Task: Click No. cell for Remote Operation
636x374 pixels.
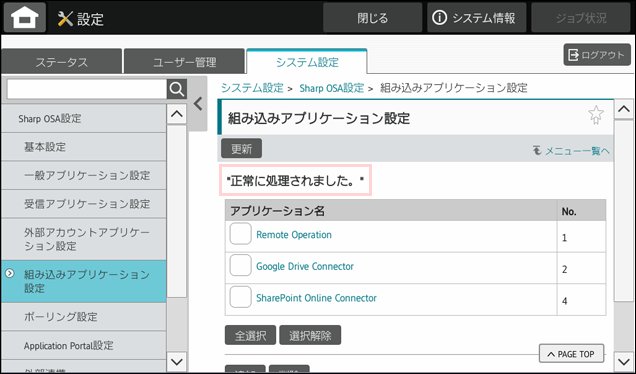Action: point(581,237)
